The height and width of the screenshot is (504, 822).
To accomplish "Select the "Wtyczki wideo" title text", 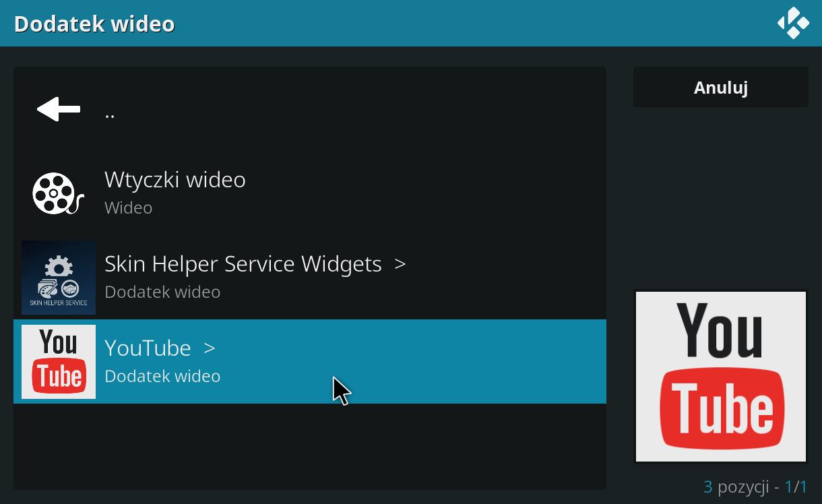I will tap(175, 180).
